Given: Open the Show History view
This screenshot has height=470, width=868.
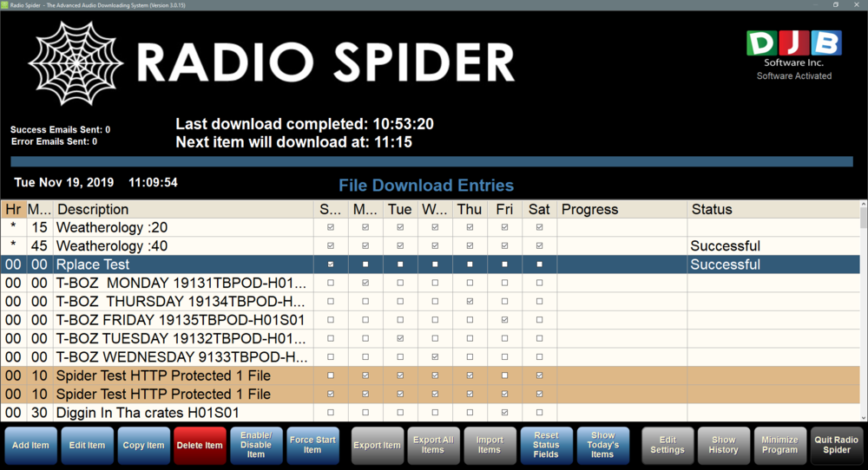Looking at the screenshot, I should tap(723, 445).
